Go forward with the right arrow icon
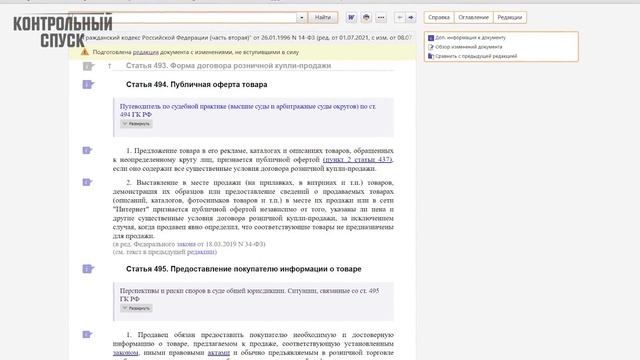Viewport: 640px width, 360px height. point(411,18)
